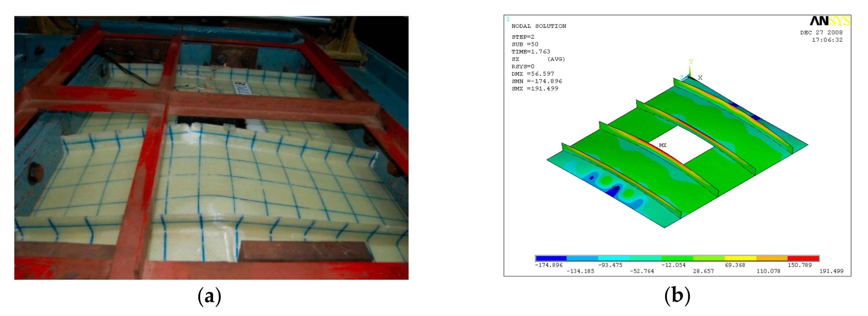Viewport: 868px width, 316px height.
Task: Click the dark blue legend color band
Action: [x=551, y=258]
